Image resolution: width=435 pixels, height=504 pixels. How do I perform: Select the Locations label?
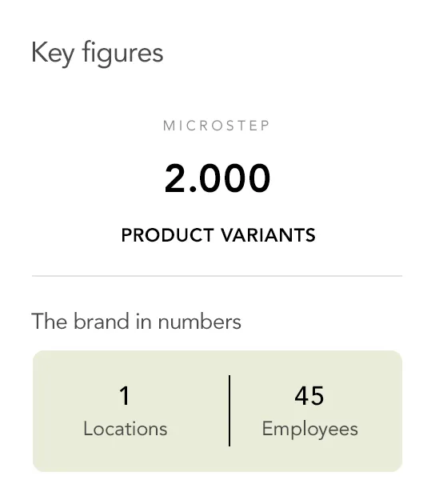(x=126, y=429)
